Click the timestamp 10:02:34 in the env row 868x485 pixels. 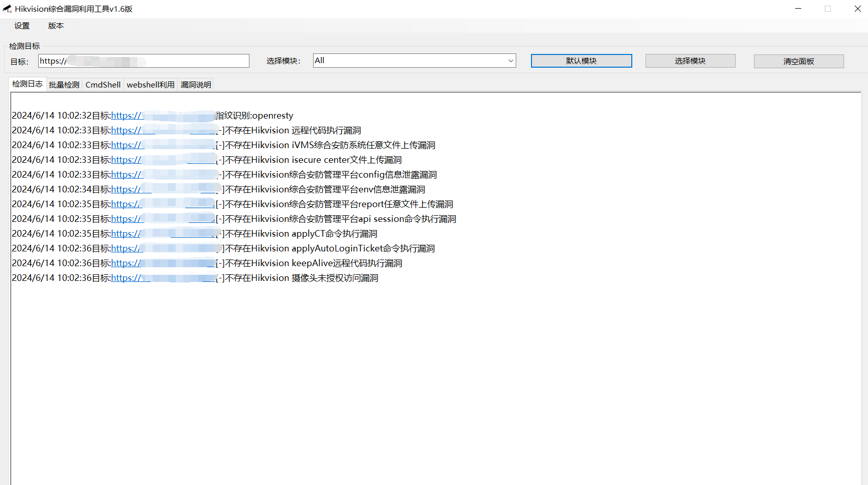[x=74, y=190]
